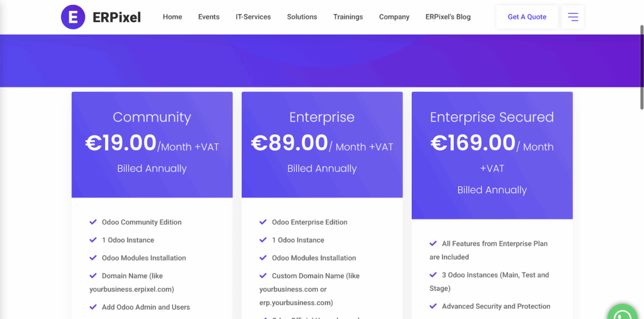Open the hamburger menu icon
Screen dimensions: 644x319
tap(573, 17)
